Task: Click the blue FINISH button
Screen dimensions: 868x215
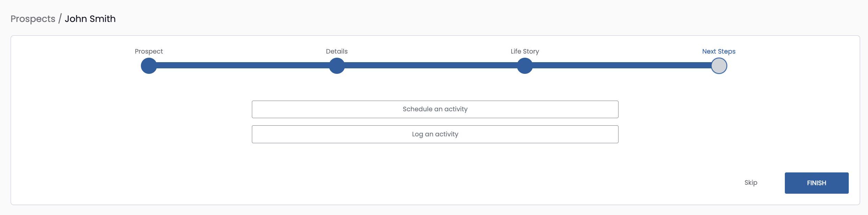Action: coord(816,183)
